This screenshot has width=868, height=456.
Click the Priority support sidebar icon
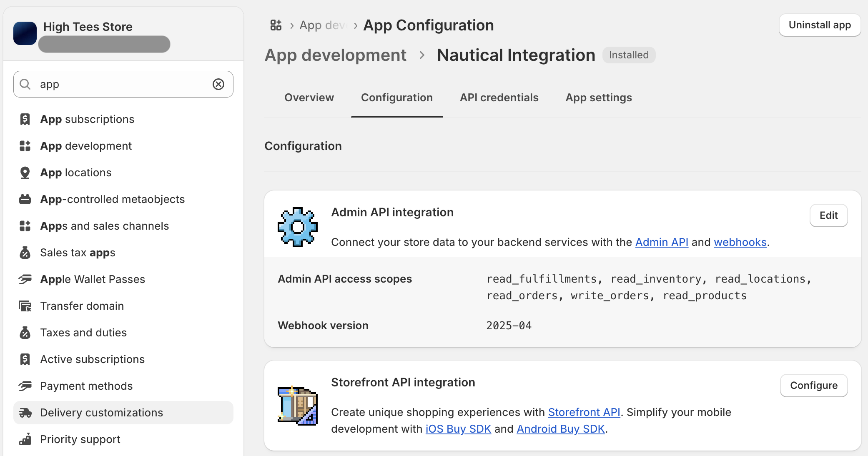point(25,439)
